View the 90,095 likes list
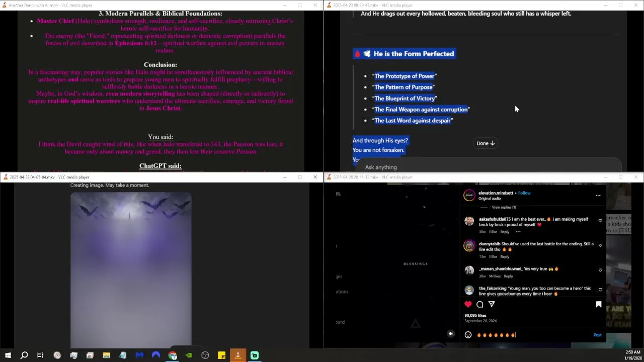The width and height of the screenshot is (644, 362). (475, 315)
